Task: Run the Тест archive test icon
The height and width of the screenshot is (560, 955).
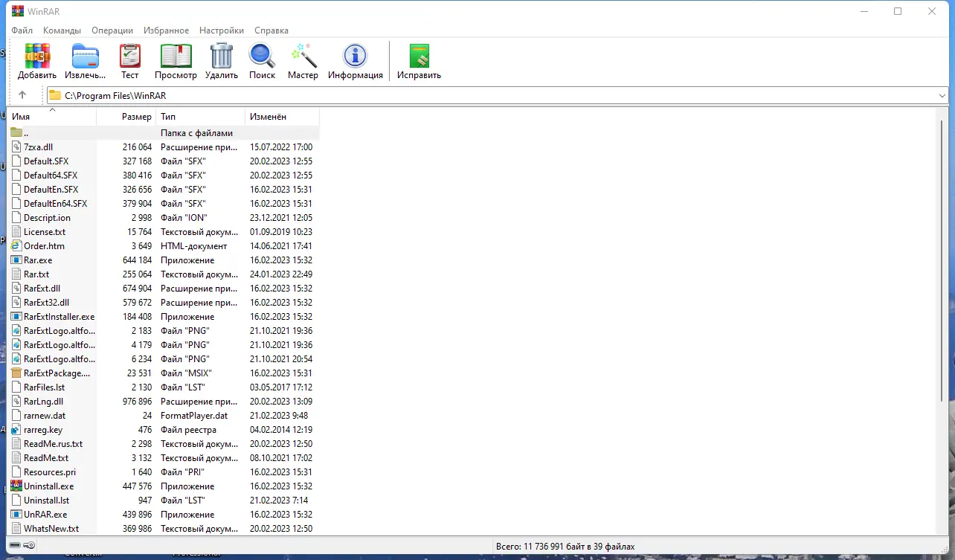Action: [x=130, y=56]
